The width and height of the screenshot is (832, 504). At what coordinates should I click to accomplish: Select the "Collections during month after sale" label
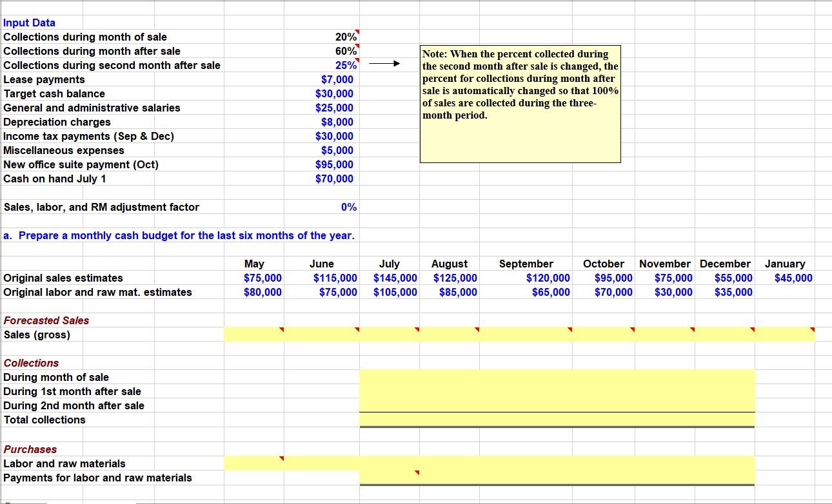pyautogui.click(x=92, y=51)
